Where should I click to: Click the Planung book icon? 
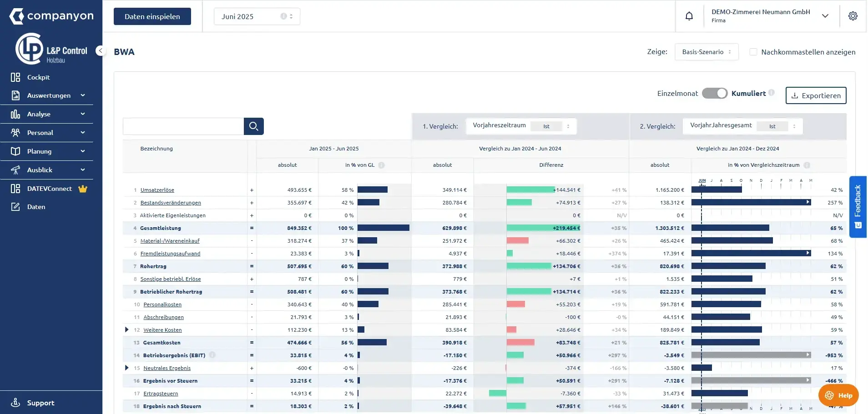[x=15, y=151]
